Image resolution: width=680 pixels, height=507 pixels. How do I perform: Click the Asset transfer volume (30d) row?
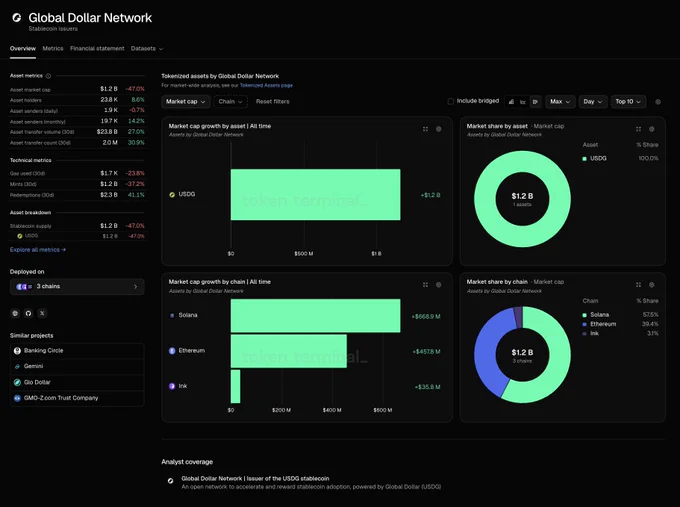click(77, 132)
